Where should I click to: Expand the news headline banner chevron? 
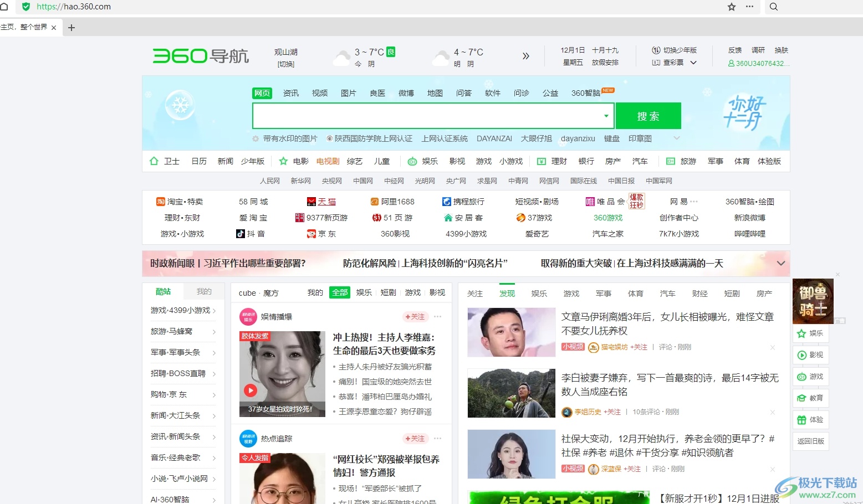[x=781, y=263]
